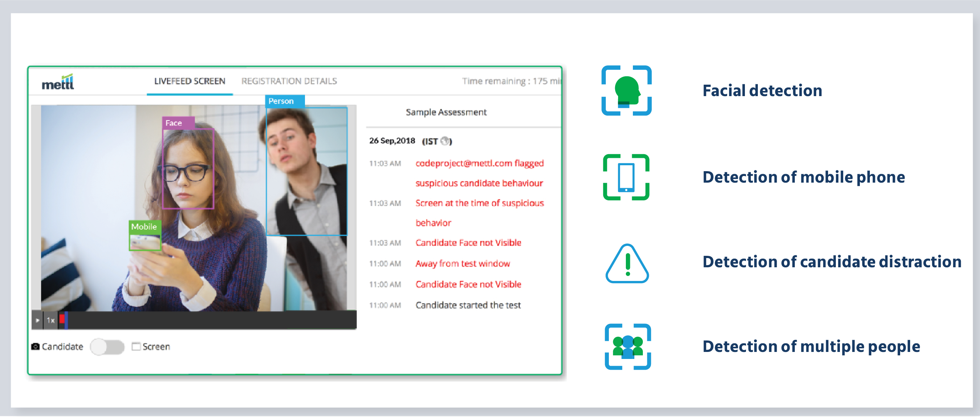Click the warning triangle distraction icon
980x417 pixels.
point(627,263)
